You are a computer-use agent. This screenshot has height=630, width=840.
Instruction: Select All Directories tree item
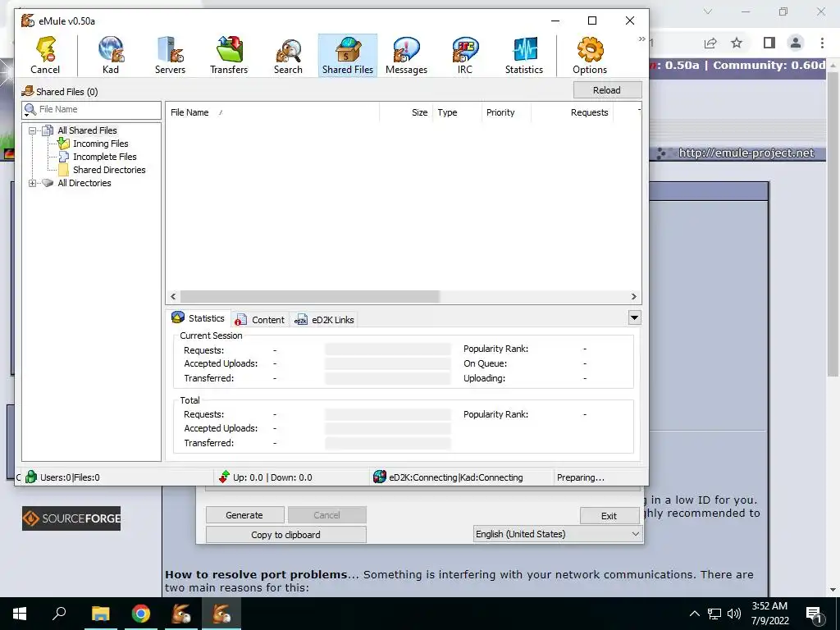tap(84, 183)
